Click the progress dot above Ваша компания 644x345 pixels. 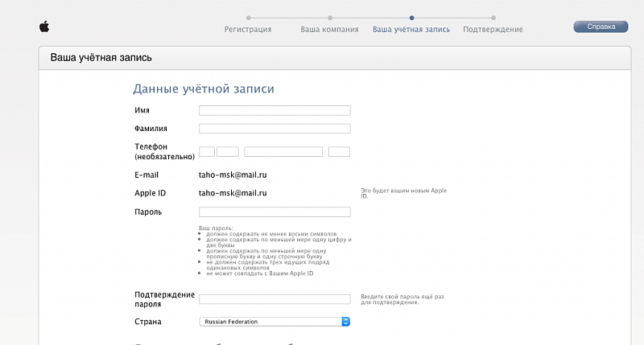(330, 17)
